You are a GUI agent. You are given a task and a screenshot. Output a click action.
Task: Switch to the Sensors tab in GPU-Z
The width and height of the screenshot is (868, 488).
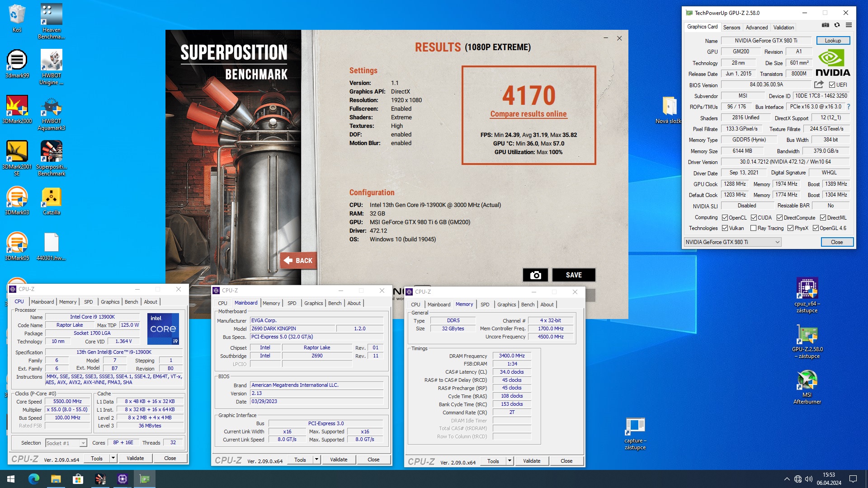tap(731, 28)
